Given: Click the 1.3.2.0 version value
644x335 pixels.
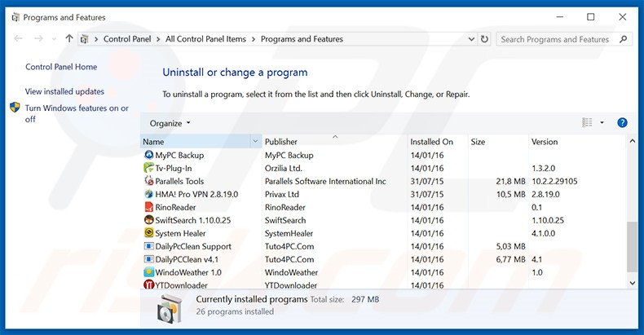Looking at the screenshot, I should coord(544,169).
